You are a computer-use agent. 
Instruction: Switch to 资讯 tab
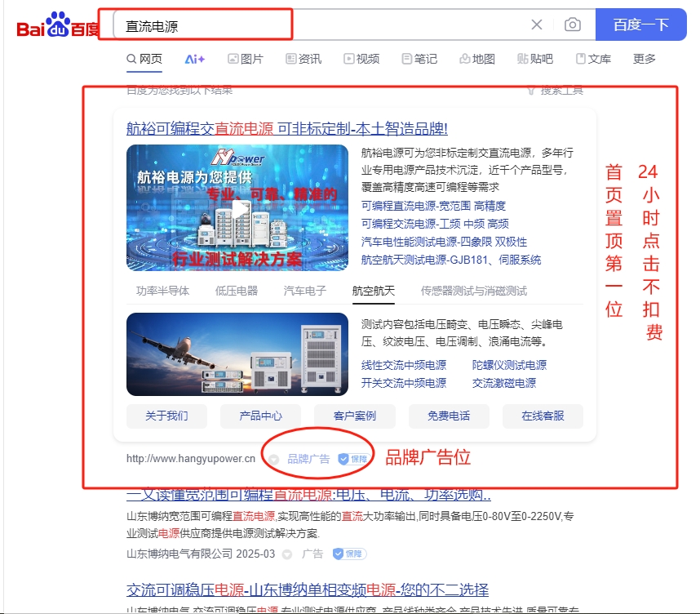(x=303, y=59)
